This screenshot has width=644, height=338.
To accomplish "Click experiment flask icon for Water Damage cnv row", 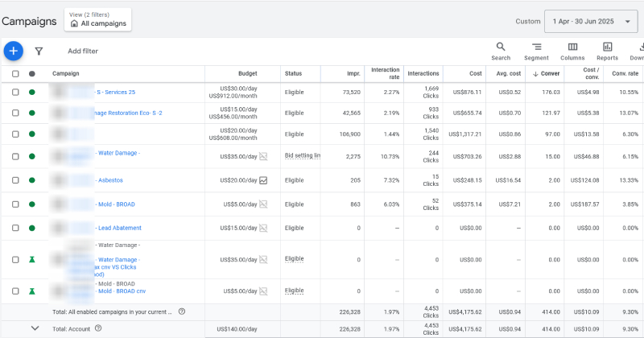I will point(32,260).
